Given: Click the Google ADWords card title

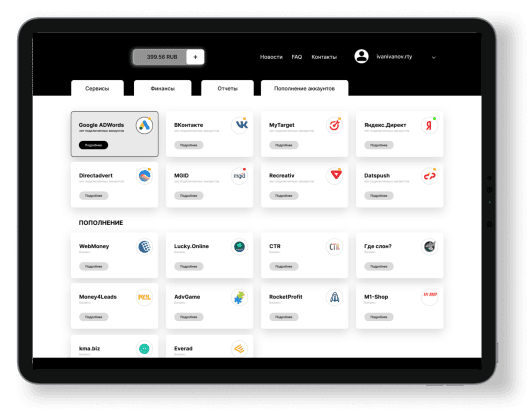Looking at the screenshot, I should pos(101,125).
